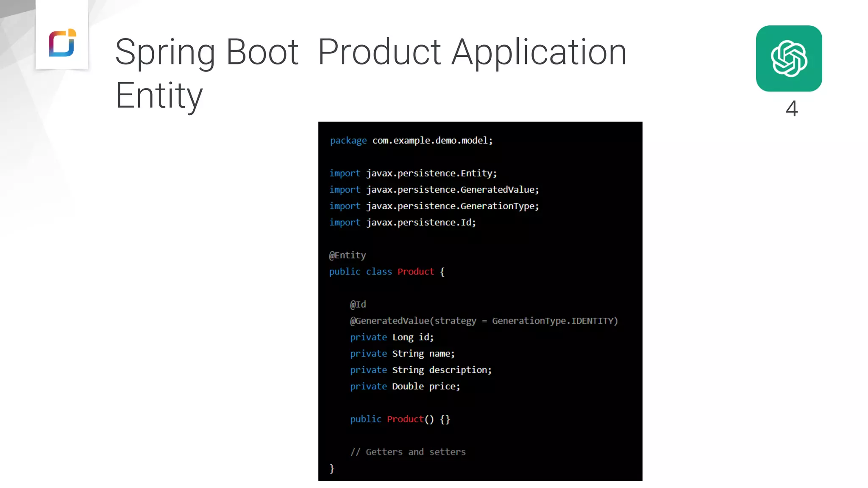Click the private String description field
Image resolution: width=868 pixels, height=488 pixels.
[420, 370]
